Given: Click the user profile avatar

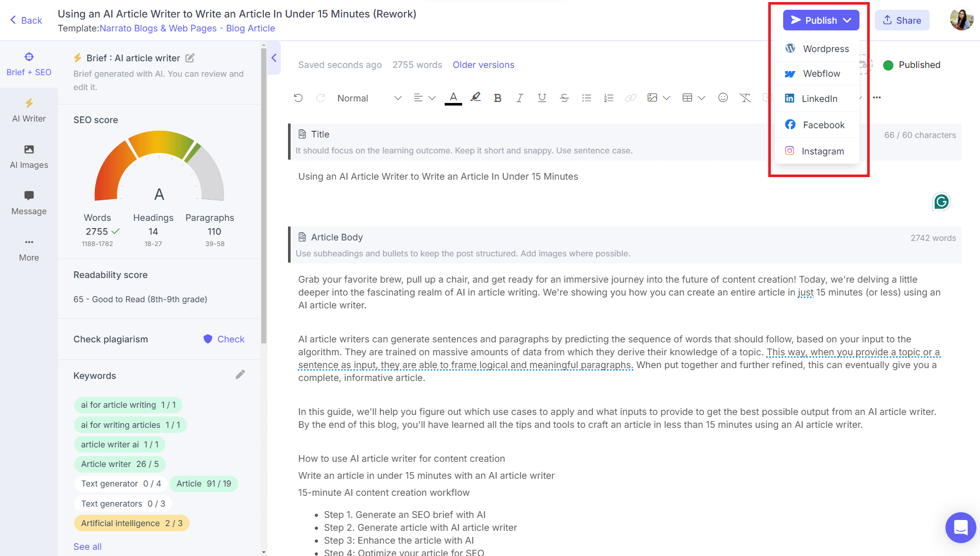Looking at the screenshot, I should click(961, 20).
